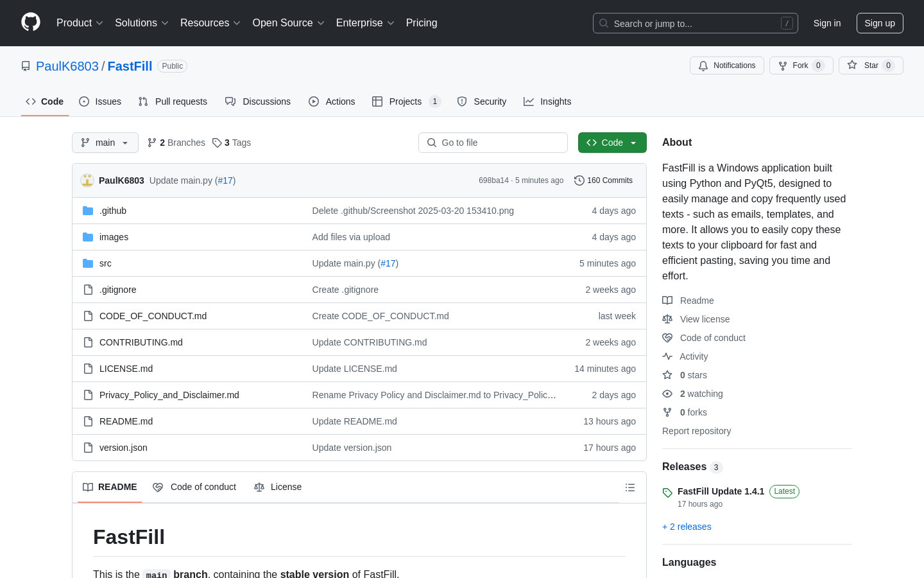This screenshot has height=578, width=924.
Task: Click the Pricing link
Action: pos(422,23)
